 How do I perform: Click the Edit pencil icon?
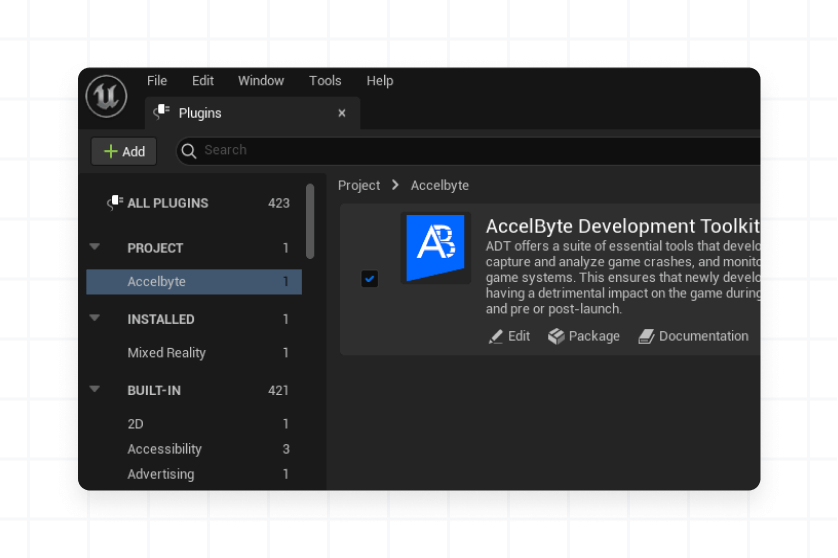coord(495,337)
